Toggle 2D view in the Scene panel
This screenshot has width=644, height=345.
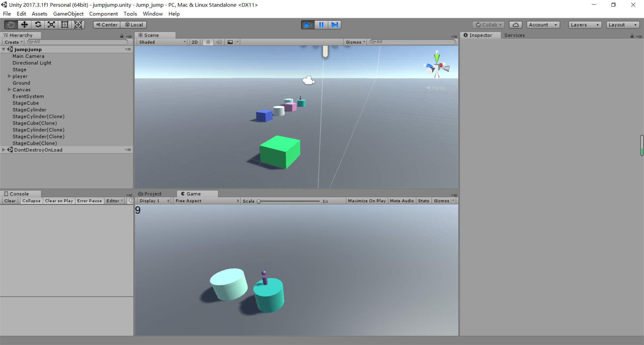tap(195, 42)
